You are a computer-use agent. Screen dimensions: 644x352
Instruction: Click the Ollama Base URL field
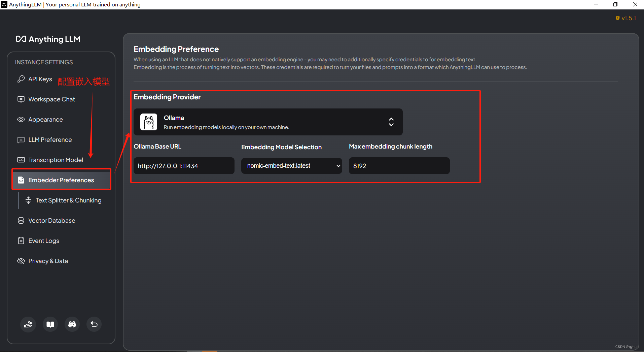pos(184,166)
